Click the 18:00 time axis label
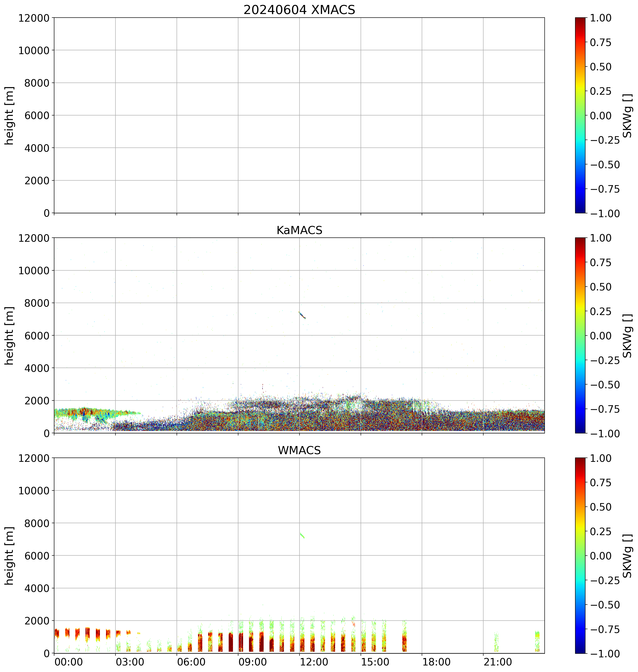The image size is (638, 672). click(x=436, y=662)
